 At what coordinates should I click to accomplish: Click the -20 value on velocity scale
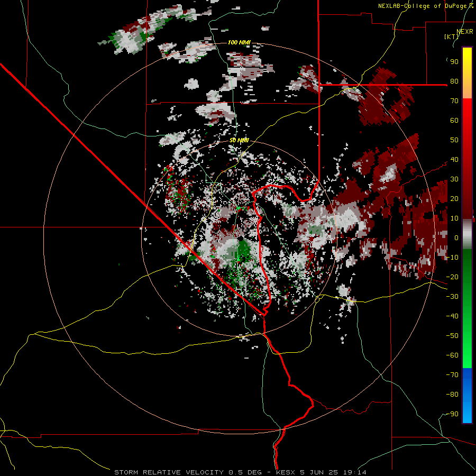(452, 277)
